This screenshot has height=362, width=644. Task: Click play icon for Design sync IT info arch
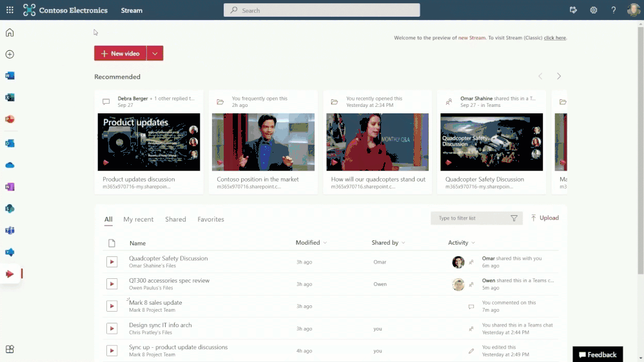point(112,329)
